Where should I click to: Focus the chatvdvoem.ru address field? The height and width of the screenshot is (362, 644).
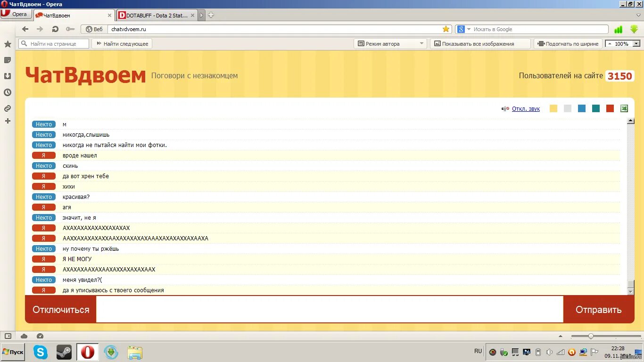(275, 29)
